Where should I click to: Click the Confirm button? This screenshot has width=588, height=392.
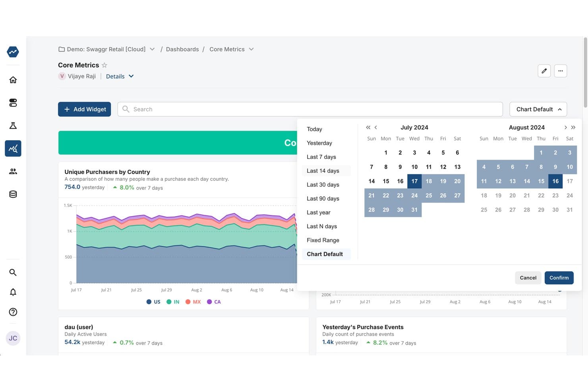click(559, 278)
